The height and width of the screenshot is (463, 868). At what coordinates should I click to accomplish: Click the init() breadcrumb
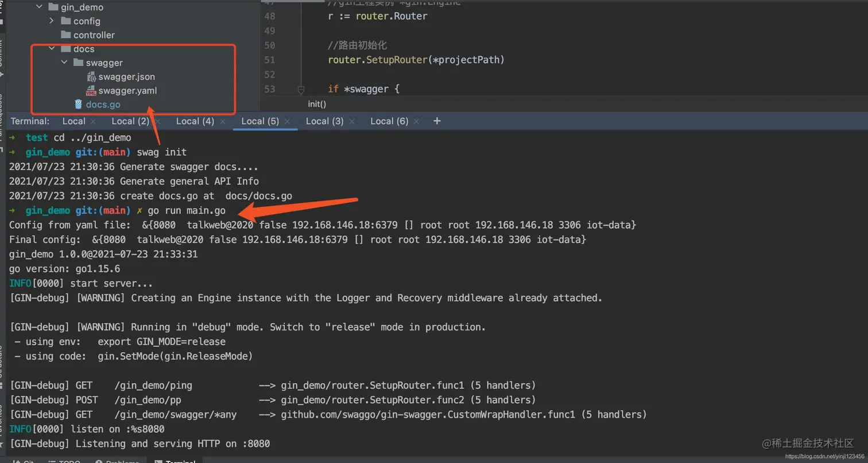[x=317, y=104]
